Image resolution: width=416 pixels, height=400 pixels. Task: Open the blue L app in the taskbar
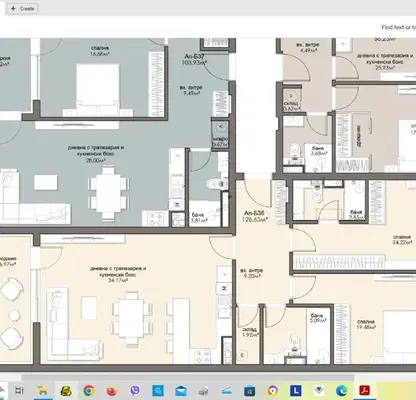(295, 390)
